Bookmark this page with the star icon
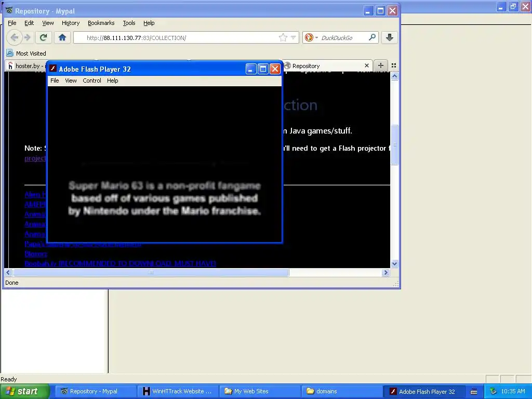This screenshot has width=532, height=399. click(283, 37)
